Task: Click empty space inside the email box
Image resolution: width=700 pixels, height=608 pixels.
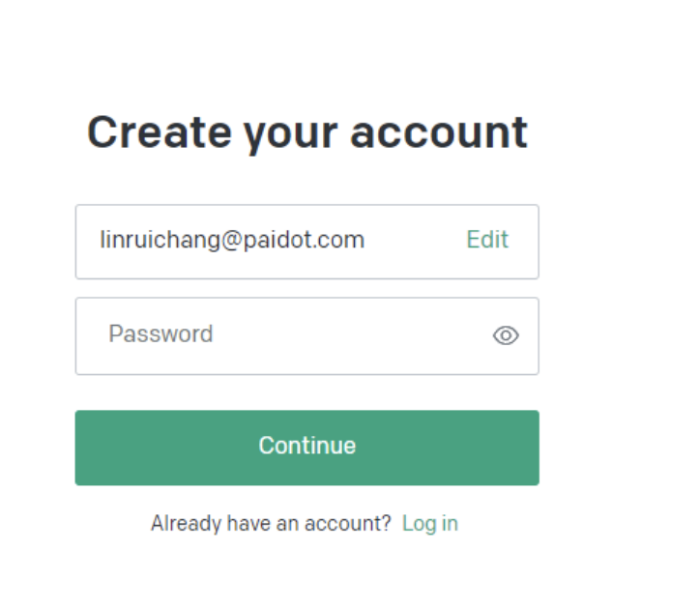Action: pyautogui.click(x=415, y=242)
